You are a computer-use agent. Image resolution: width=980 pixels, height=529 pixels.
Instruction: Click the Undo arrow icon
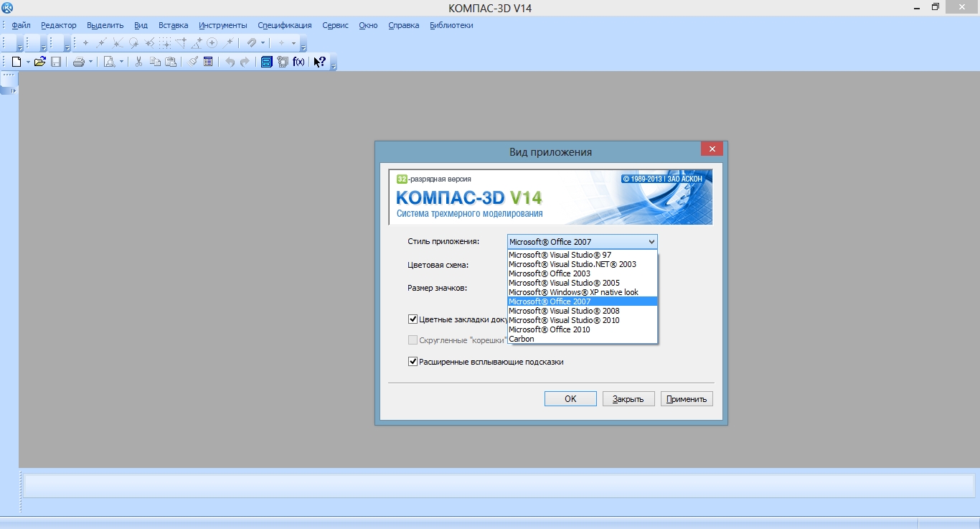[x=230, y=62]
